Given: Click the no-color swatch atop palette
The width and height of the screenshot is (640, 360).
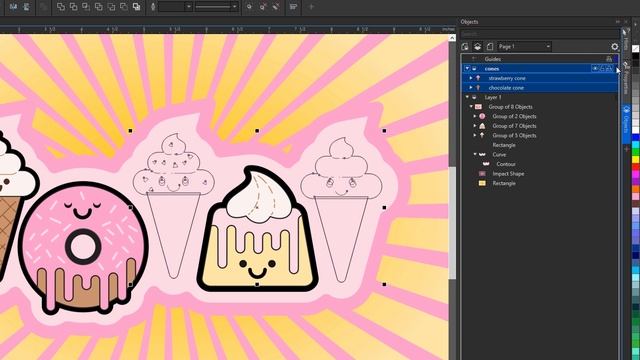Looking at the screenshot, I should coord(636,49).
